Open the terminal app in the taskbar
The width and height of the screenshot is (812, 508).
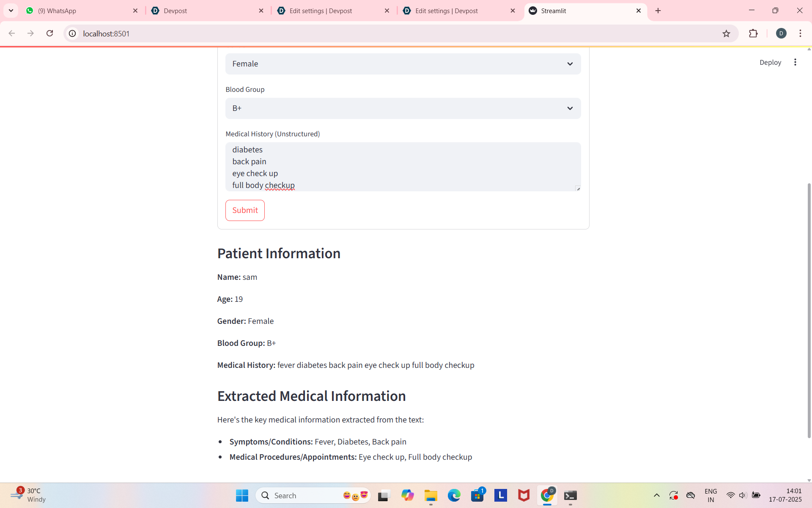[570, 495]
